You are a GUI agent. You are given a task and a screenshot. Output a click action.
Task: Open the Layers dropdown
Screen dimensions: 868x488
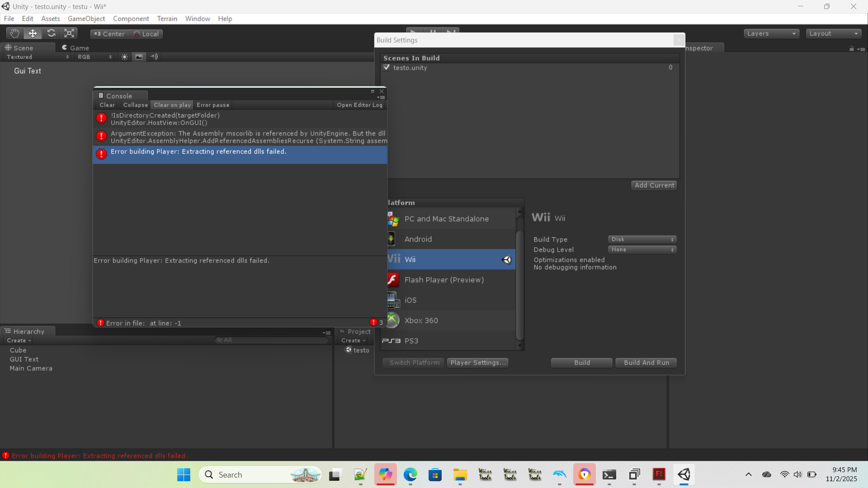coord(771,33)
